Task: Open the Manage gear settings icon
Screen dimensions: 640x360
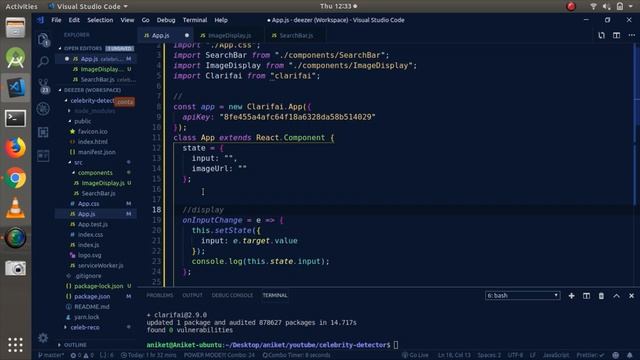Action: tap(43, 338)
